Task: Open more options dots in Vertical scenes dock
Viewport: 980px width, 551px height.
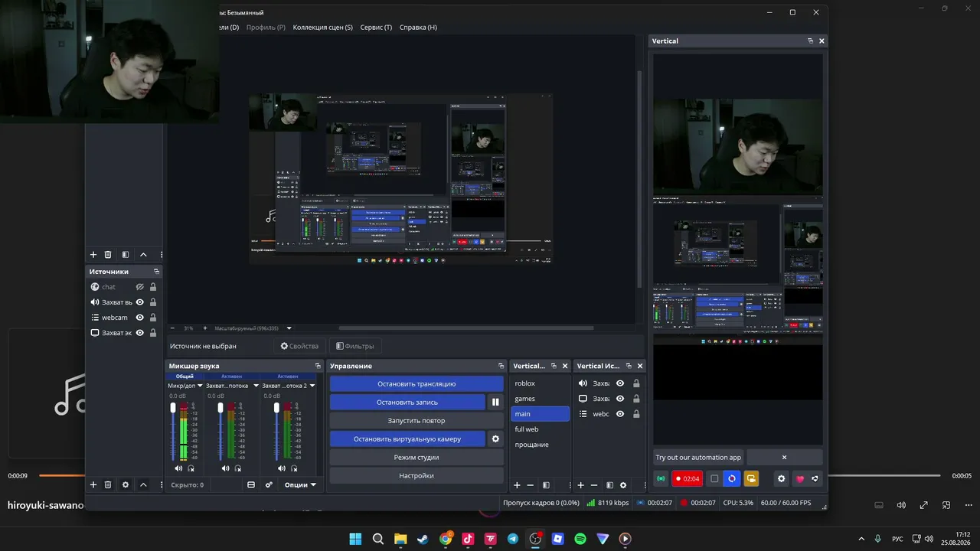Action: tap(570, 485)
